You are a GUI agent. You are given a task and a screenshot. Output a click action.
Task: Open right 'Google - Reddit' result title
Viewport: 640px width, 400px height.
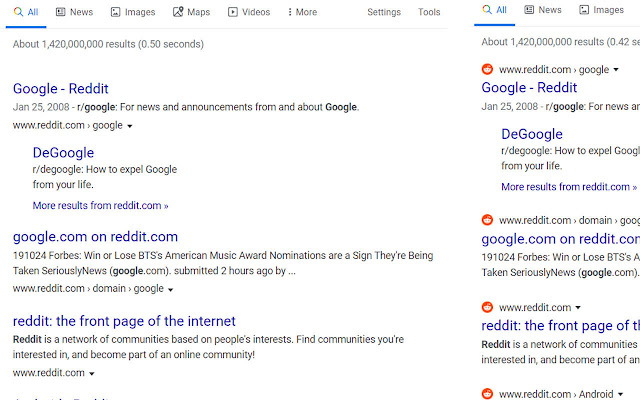[x=529, y=87]
